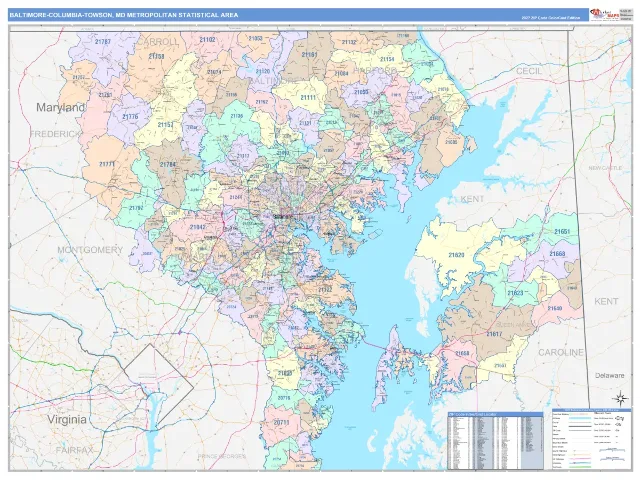Select the 'BALTIMORE' county label
Viewport: 640px width, 480px height.
[276, 80]
